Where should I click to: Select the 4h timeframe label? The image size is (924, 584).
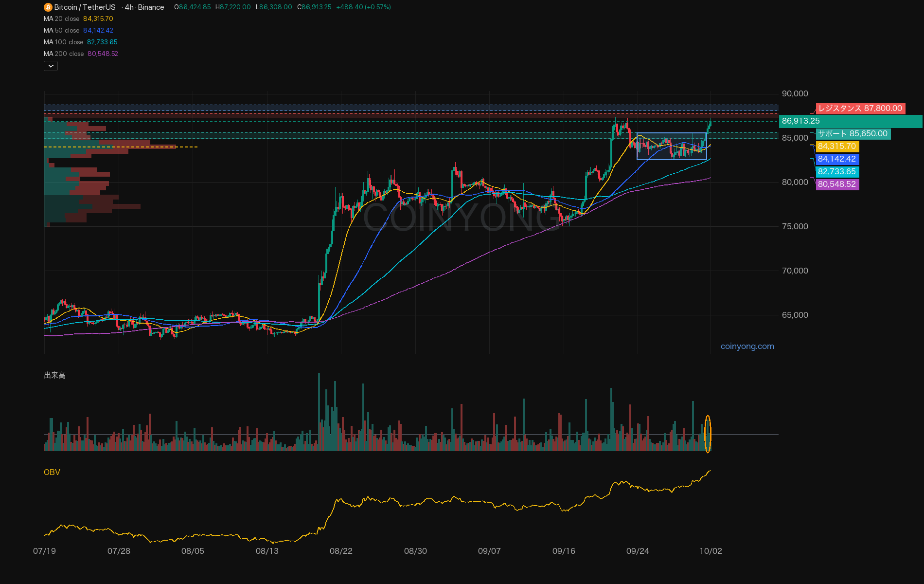click(129, 7)
